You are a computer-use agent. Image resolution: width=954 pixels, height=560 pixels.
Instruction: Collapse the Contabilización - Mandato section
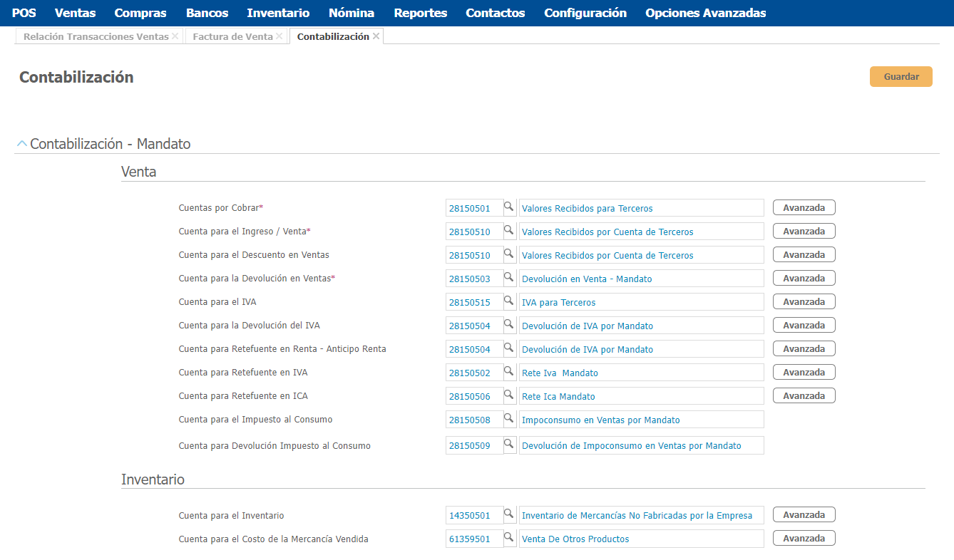pos(21,144)
